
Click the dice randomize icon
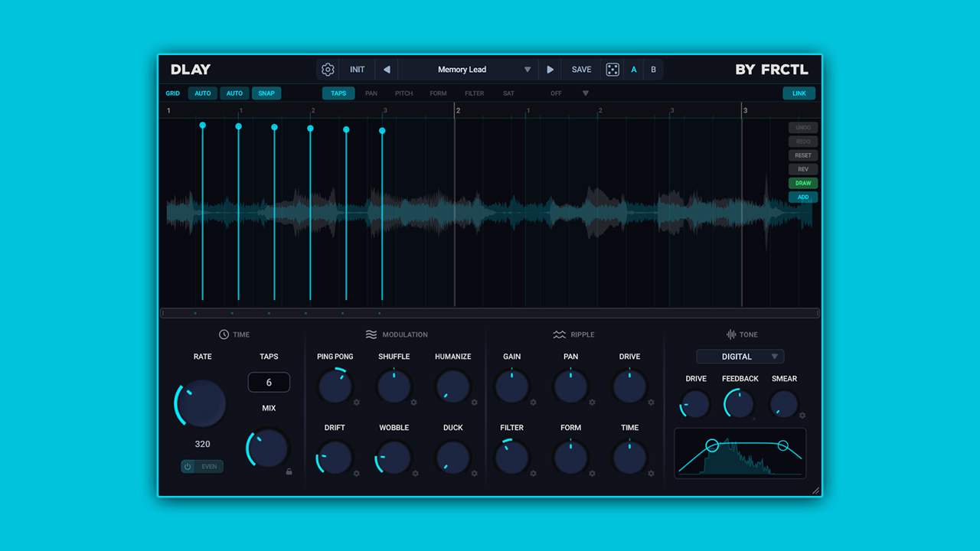(612, 70)
